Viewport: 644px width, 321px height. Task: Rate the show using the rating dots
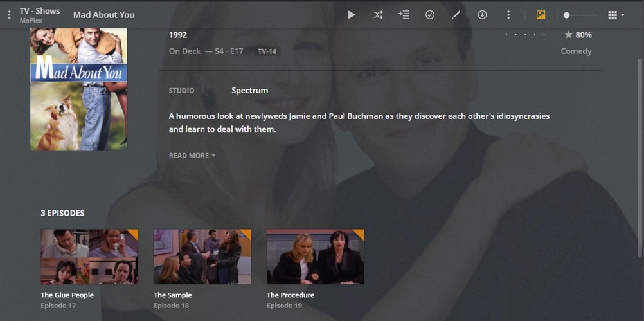point(525,35)
